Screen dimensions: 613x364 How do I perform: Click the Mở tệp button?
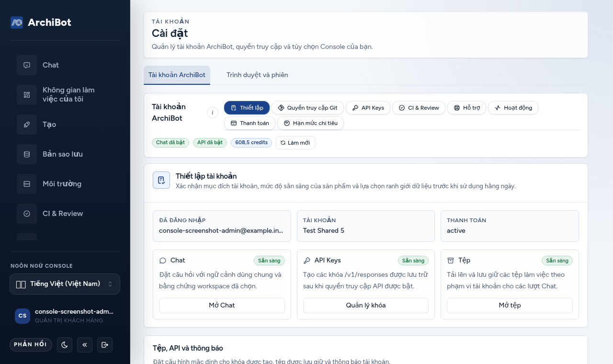pyautogui.click(x=510, y=306)
